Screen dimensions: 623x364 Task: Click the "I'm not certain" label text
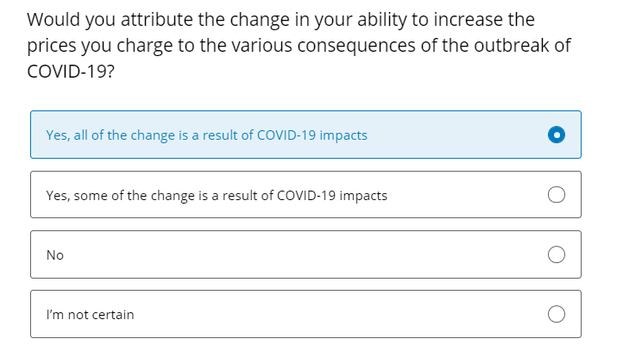click(91, 315)
